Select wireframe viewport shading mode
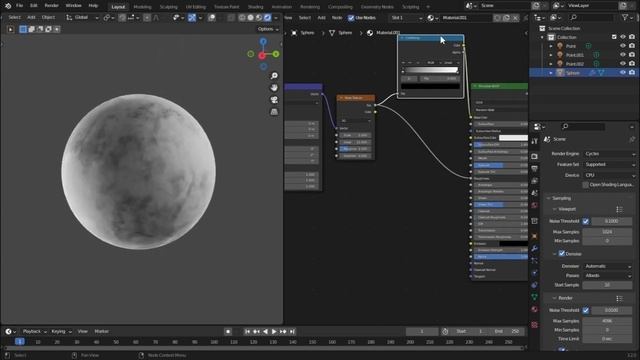The image size is (640, 360). click(242, 18)
